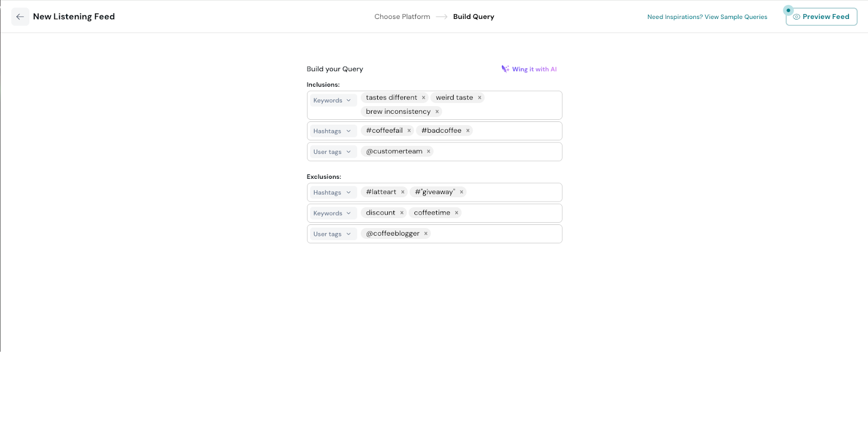
Task: Go to the Choose Platform step
Action: (x=402, y=17)
